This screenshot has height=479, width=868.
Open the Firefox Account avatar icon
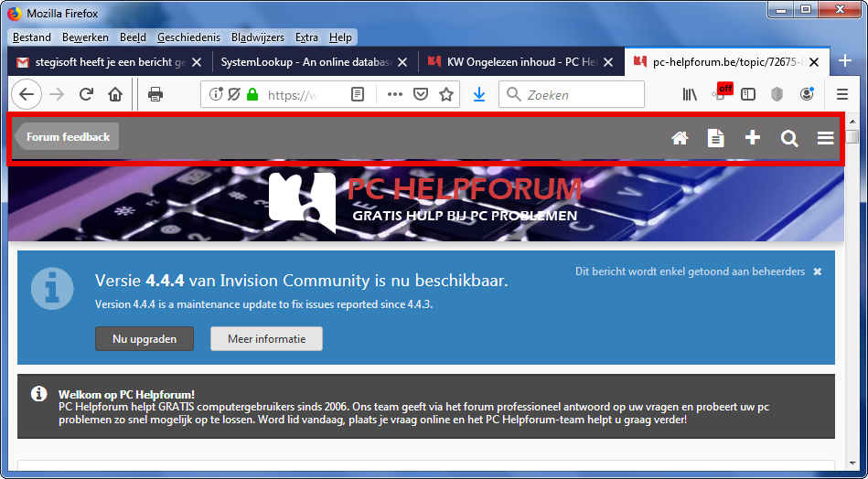click(807, 94)
